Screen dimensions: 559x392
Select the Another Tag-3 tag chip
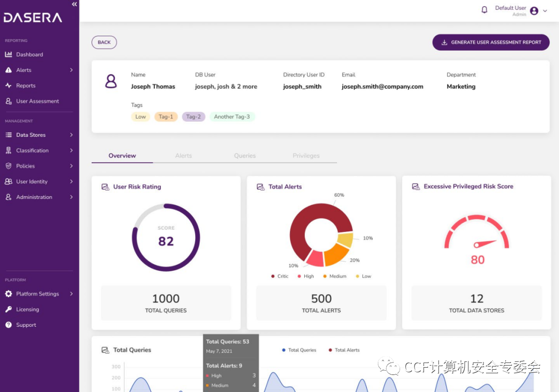(232, 117)
